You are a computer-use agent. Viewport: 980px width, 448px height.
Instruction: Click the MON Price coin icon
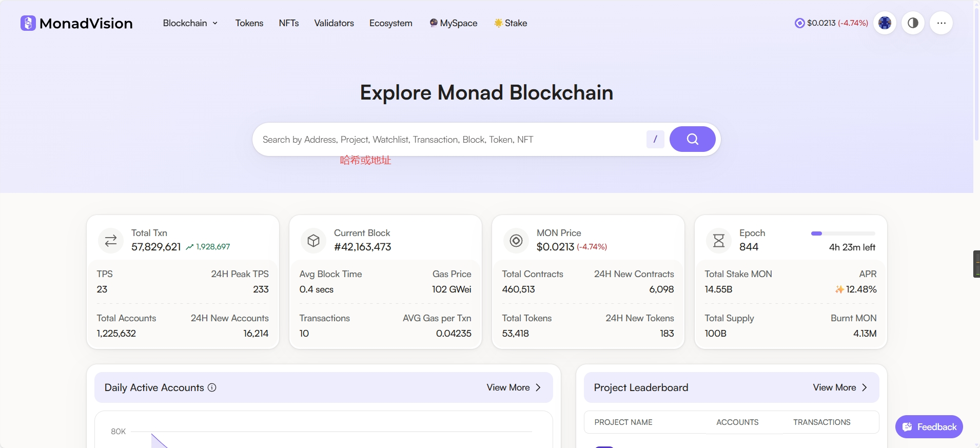click(516, 241)
